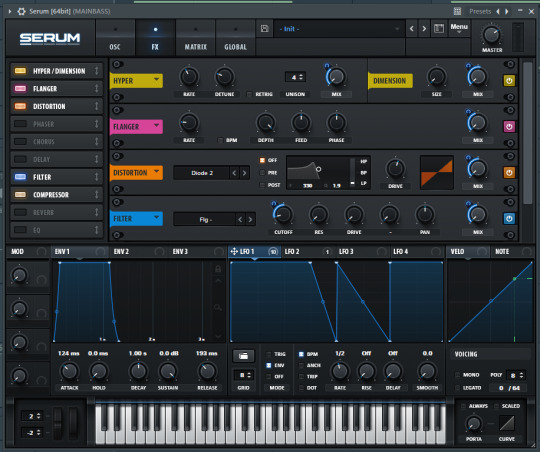
Task: Enable LEGATO voicing checkbox
Action: [x=457, y=388]
